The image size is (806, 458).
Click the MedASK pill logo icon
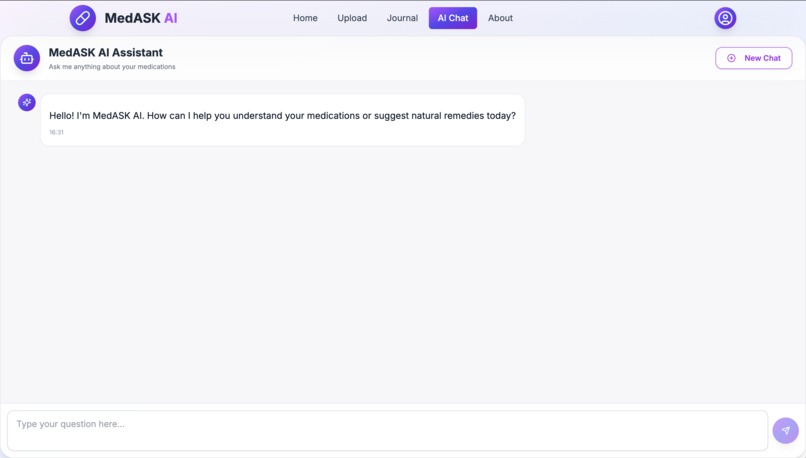point(83,18)
